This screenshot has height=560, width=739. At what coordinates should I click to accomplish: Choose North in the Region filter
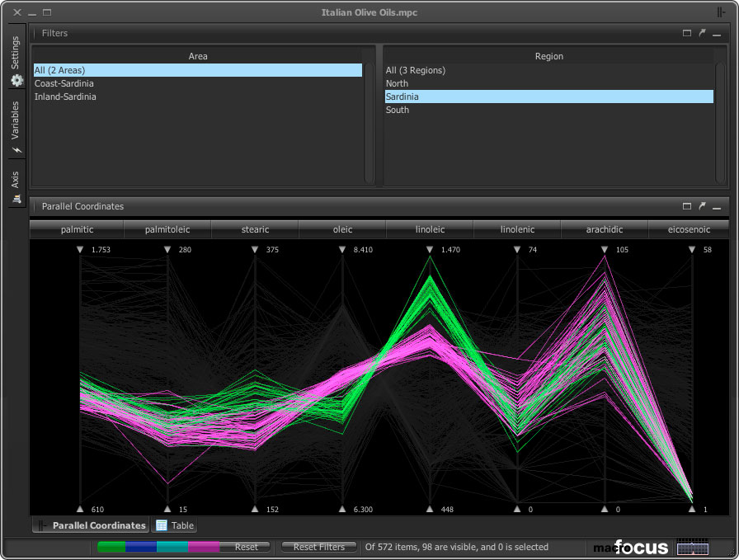(397, 83)
